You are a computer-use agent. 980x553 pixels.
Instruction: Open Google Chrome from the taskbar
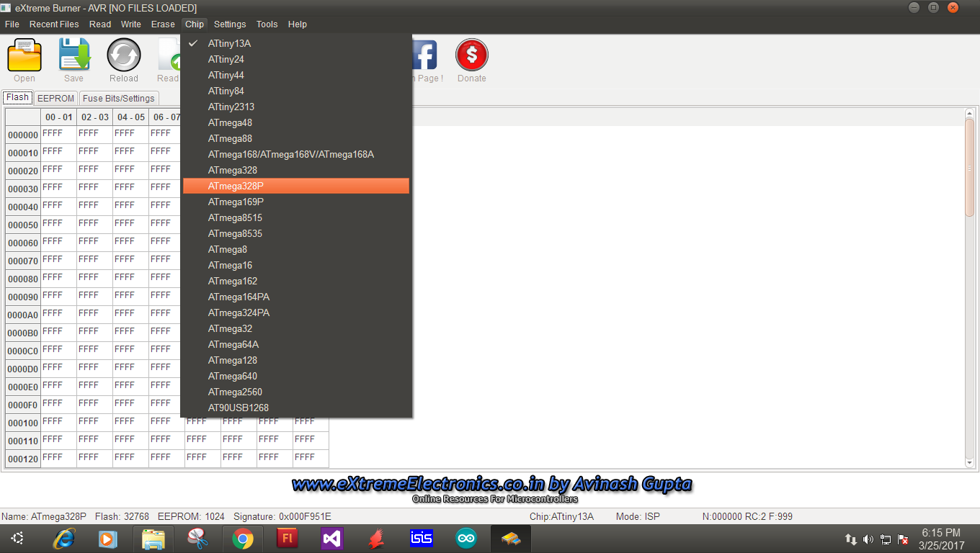pyautogui.click(x=243, y=539)
